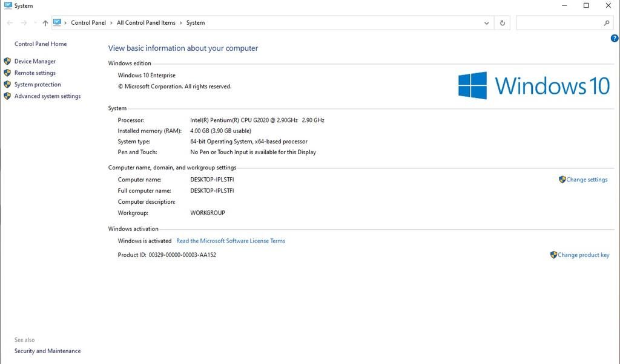Click the processor value Intel Pentium G2020
Screen dimensions: 620x364
[x=257, y=120]
